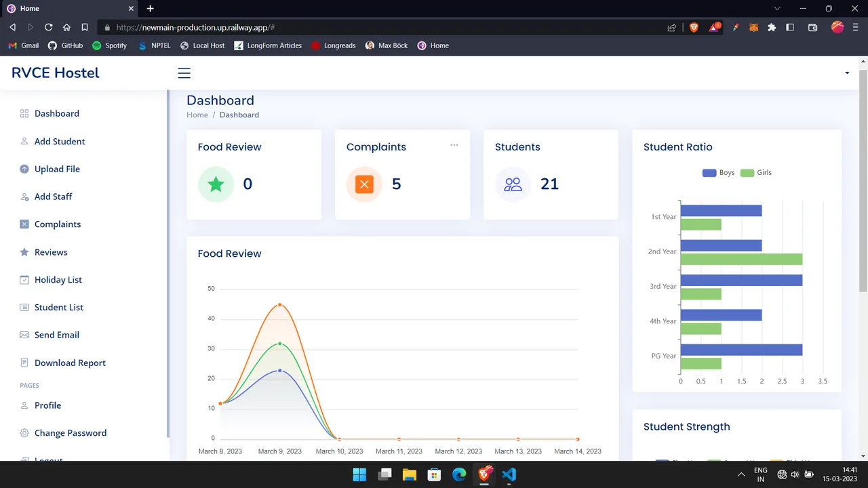This screenshot has height=488, width=868.
Task: Click the Add Staff person-gear icon
Action: pos(24,197)
